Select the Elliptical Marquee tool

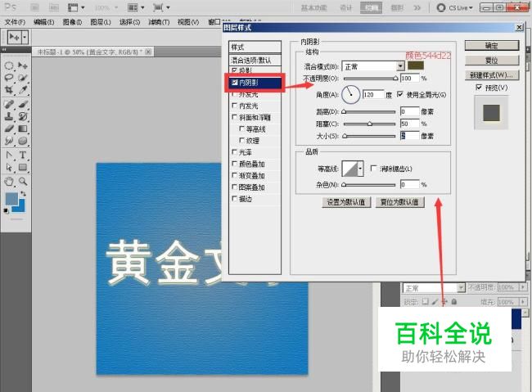9,65
